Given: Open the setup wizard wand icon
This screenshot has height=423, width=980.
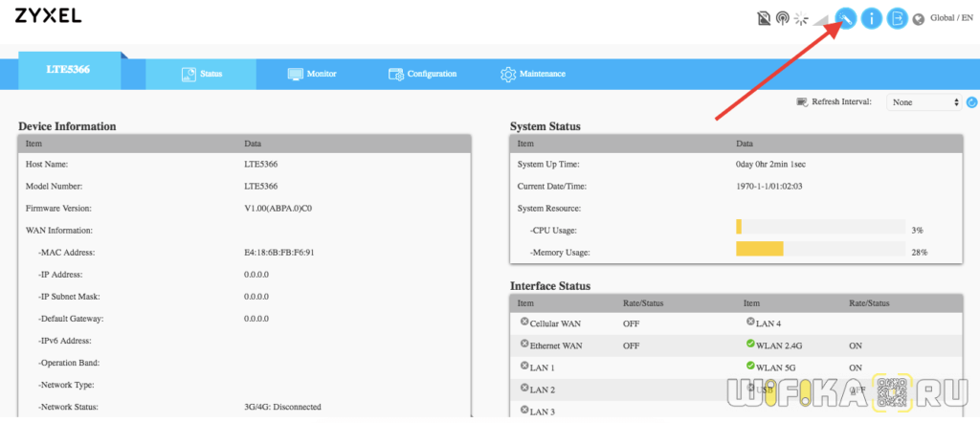Looking at the screenshot, I should [846, 18].
